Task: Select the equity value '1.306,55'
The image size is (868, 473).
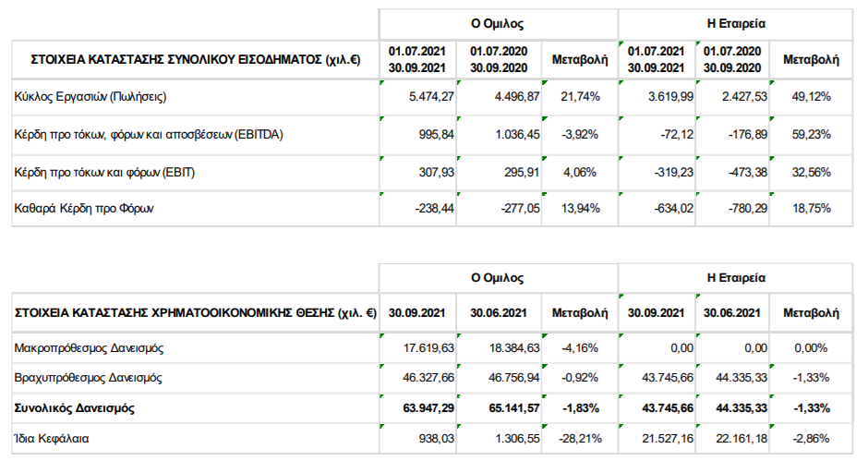Action: [x=517, y=438]
